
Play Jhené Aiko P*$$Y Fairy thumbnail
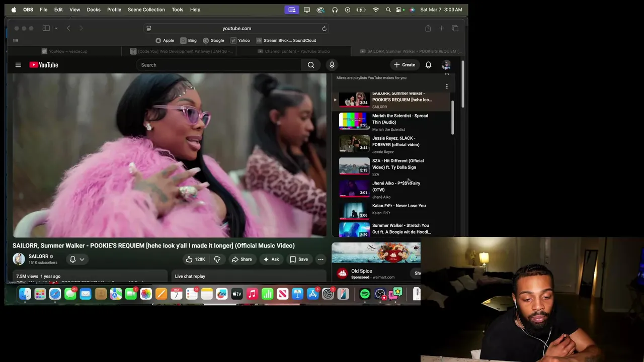point(354,189)
